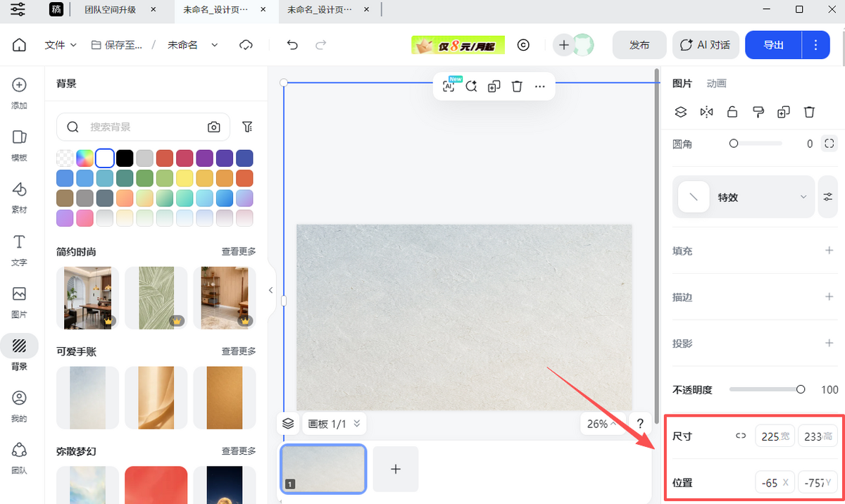Click the blue 导出 button
Image resolution: width=845 pixels, height=504 pixels.
(773, 45)
